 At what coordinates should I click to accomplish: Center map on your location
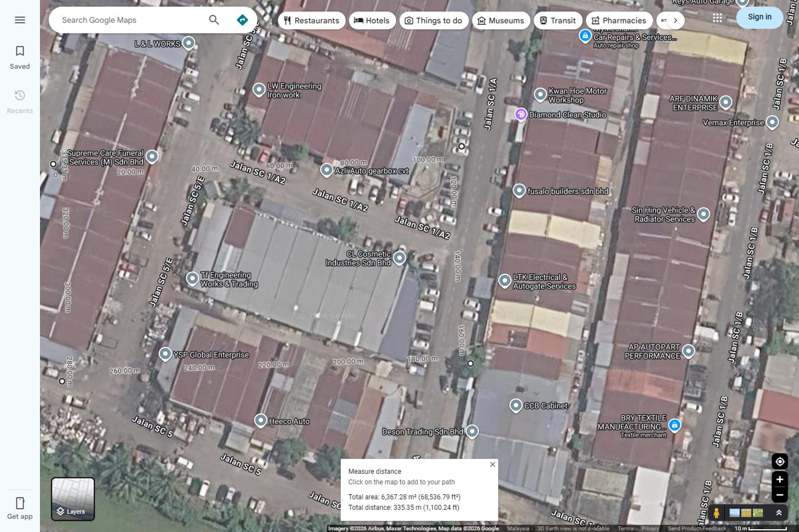click(x=780, y=461)
